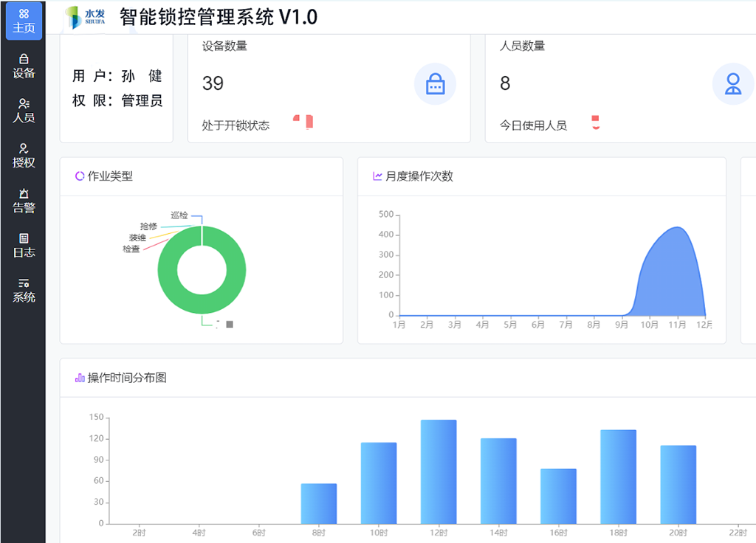Click the 水发 SHUIFA logo
This screenshot has height=543, width=756.
86,16
